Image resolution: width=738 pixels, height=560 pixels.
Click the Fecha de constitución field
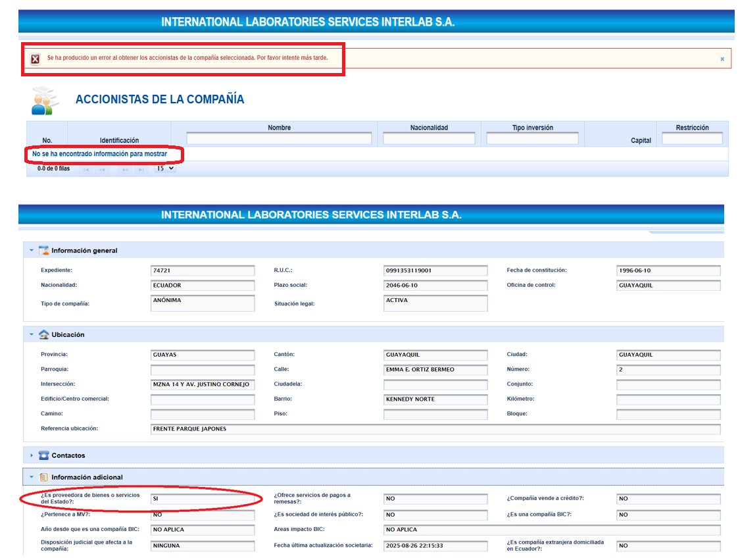pyautogui.click(x=668, y=270)
